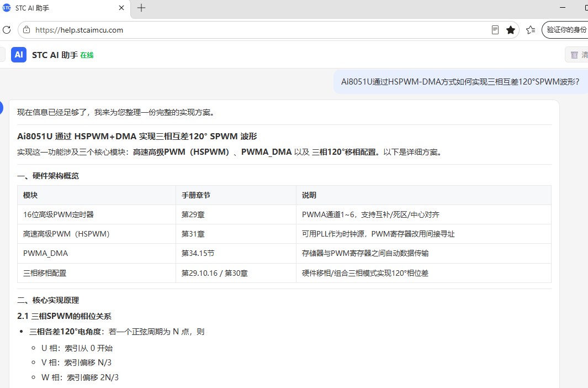Viewport: 588px width, 388px height.
Task: Click the 验证你的身份 button
Action: [x=565, y=30]
